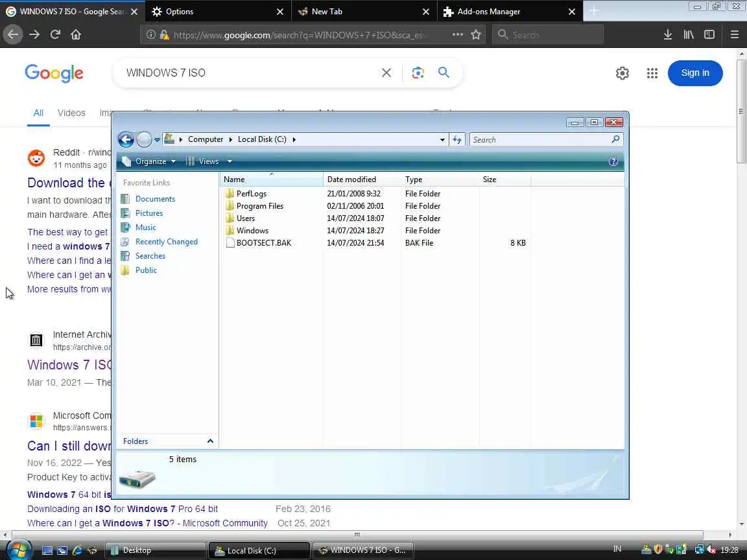Click the Firefox toolbar search box

pos(548,35)
